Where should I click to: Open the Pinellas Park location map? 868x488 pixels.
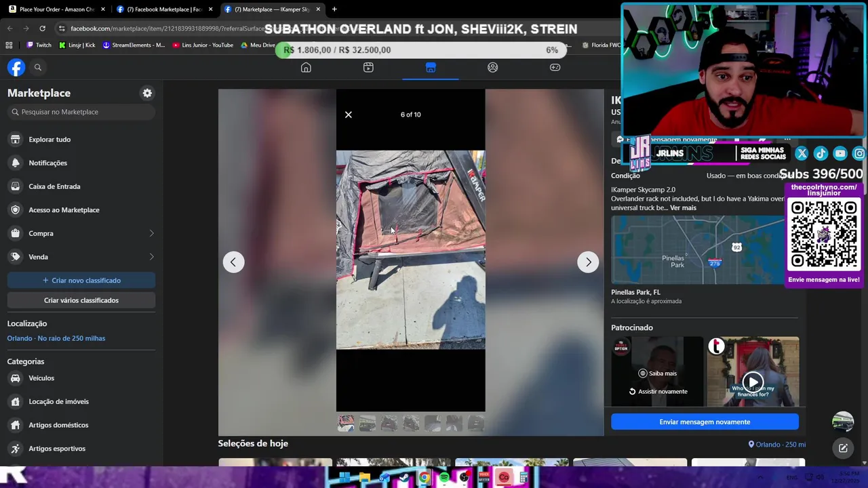[698, 249]
